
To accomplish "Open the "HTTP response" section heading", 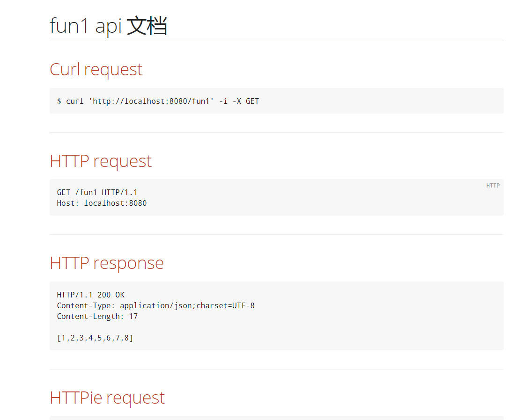I will pyautogui.click(x=107, y=263).
